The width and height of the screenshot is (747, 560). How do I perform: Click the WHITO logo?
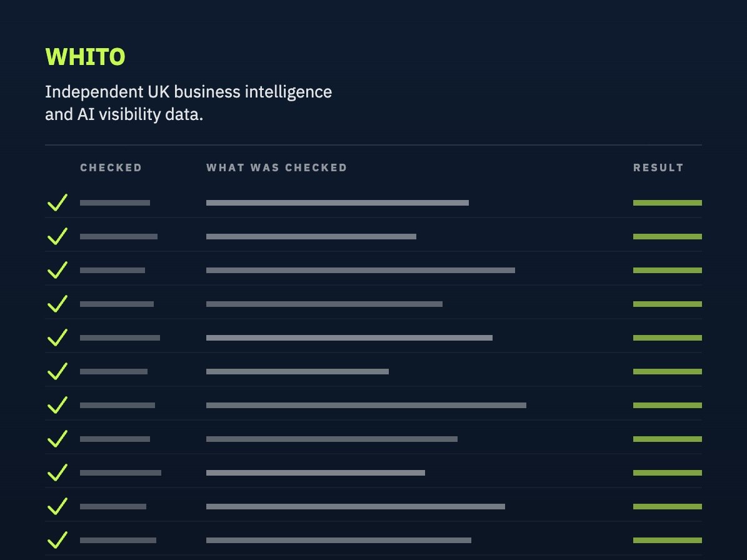click(x=85, y=57)
